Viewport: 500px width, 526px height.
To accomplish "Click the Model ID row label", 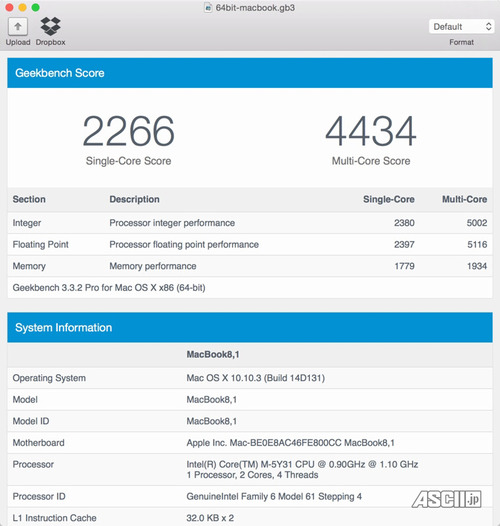I will (31, 421).
